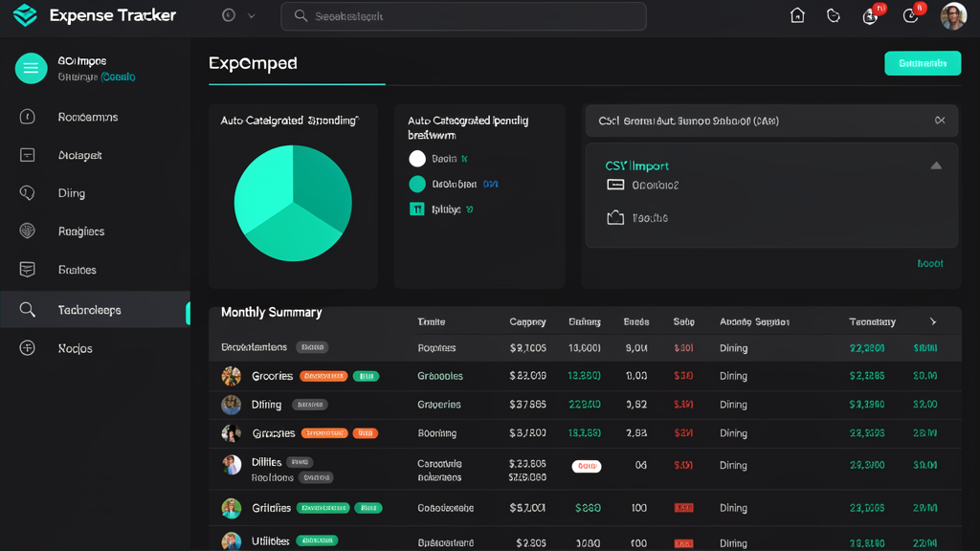Viewport: 980px width, 551px height.
Task: Click the clock icon beside the app title
Action: [x=229, y=15]
